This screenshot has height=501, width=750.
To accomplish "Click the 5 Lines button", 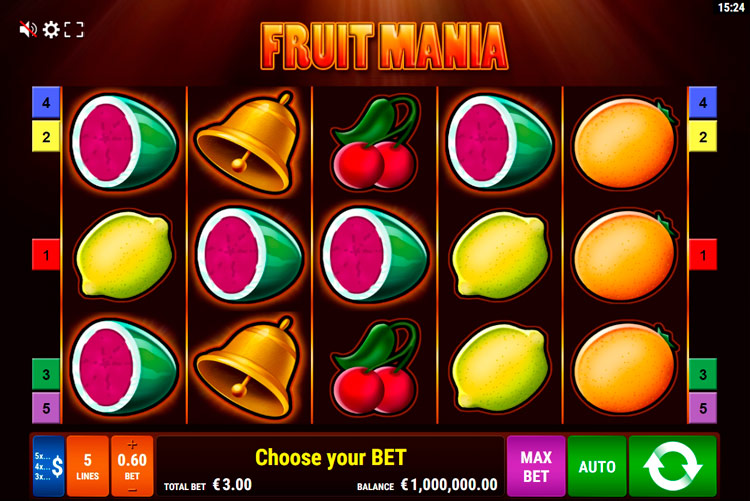I will click(x=88, y=466).
